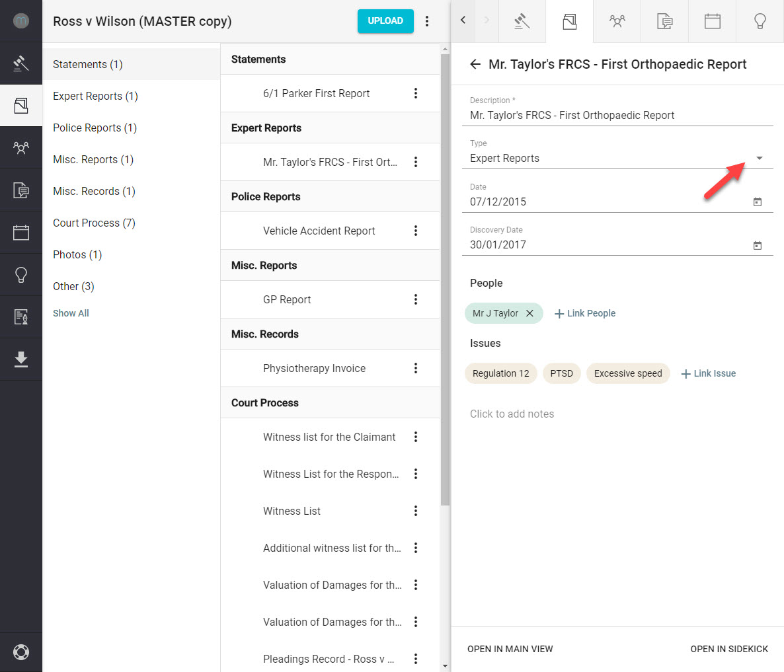Click the Description input field
Screen dimensions: 784x672
pyautogui.click(x=617, y=115)
